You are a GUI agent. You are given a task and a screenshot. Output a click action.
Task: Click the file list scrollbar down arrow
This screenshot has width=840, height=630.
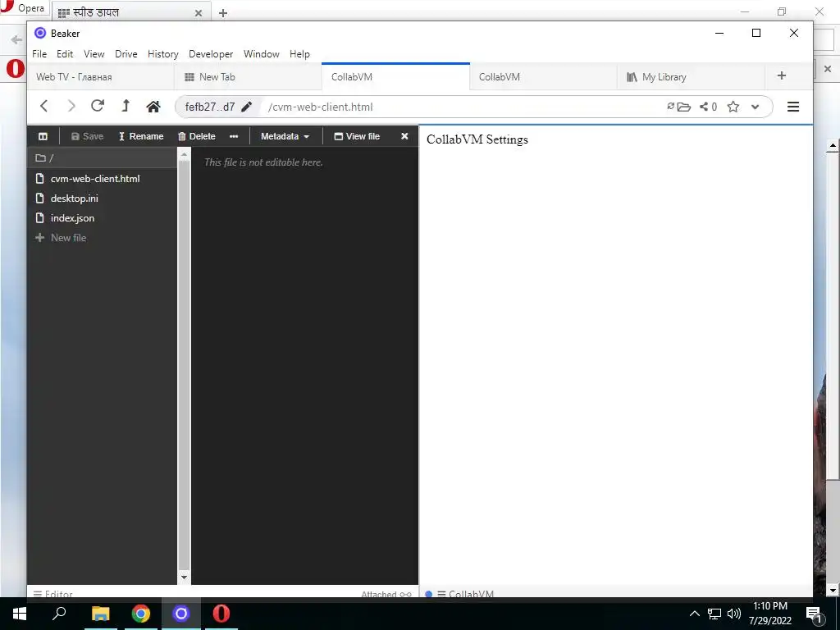coord(184,577)
